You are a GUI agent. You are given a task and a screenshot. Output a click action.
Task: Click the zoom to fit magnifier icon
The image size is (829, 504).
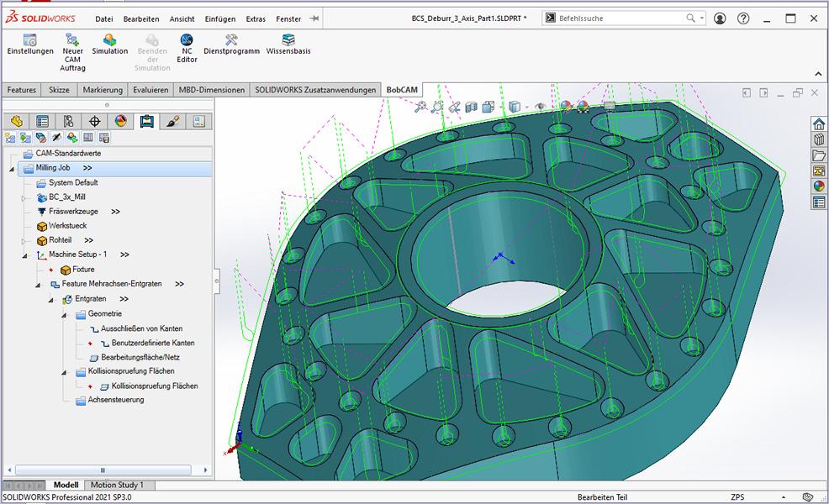tap(420, 108)
